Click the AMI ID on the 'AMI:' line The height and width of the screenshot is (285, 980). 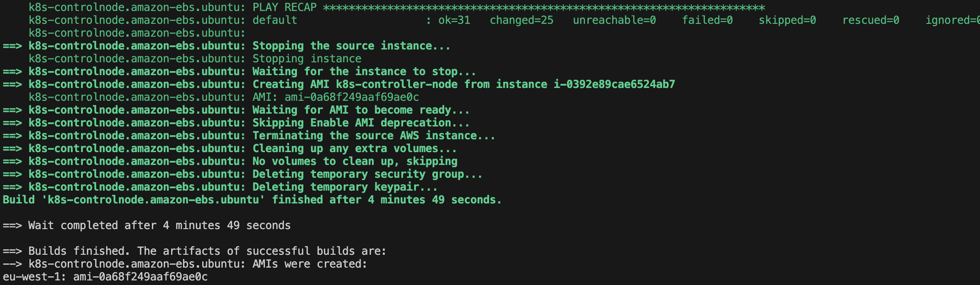click(351, 97)
